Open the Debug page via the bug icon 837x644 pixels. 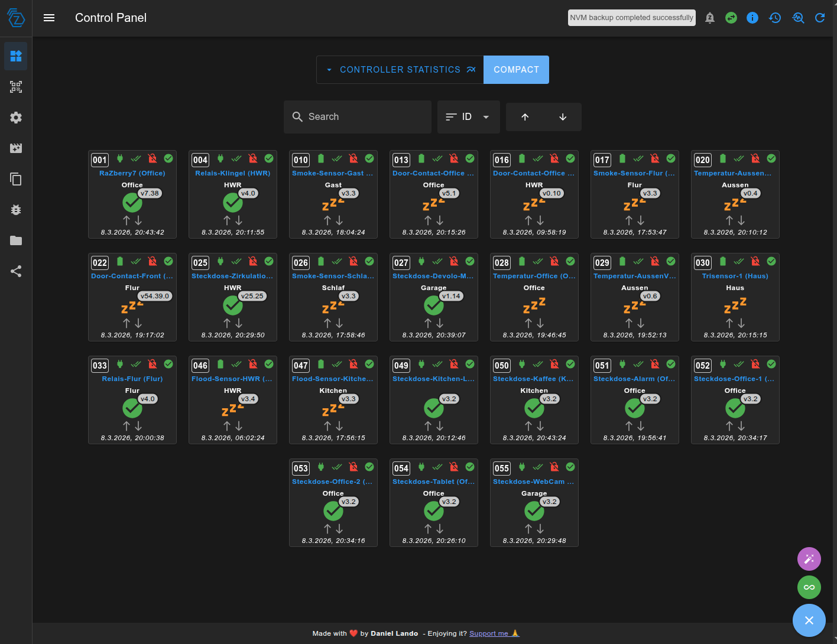coord(15,210)
